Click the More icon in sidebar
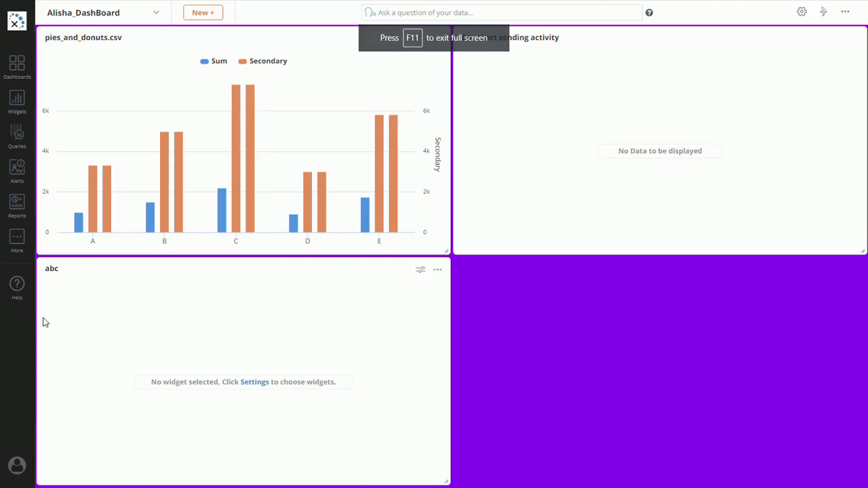The image size is (868, 488). point(17,240)
